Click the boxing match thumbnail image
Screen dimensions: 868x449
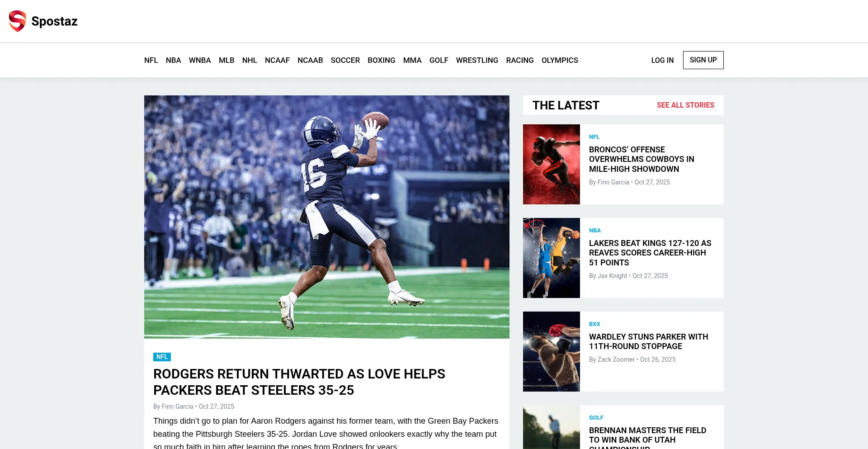(x=551, y=351)
